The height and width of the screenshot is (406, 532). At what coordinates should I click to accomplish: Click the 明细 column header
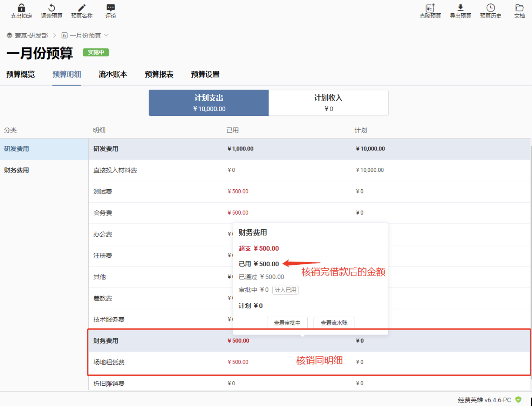point(99,130)
